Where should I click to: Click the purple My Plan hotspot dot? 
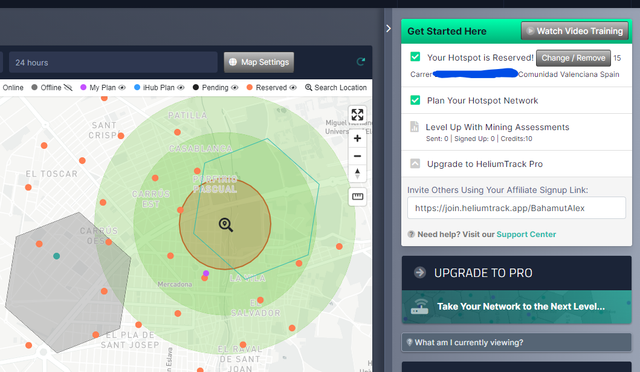(206, 273)
